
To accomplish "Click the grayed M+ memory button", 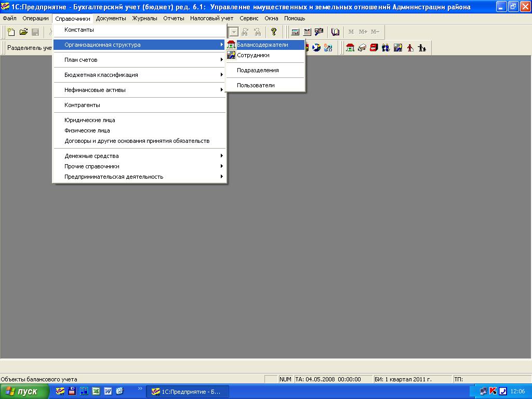I will tap(363, 32).
